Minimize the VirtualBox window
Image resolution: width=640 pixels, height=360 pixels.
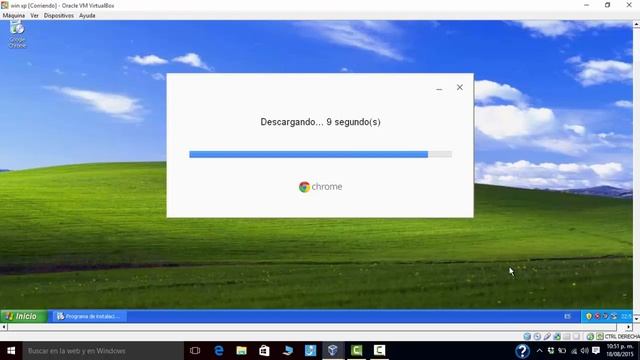587,5
